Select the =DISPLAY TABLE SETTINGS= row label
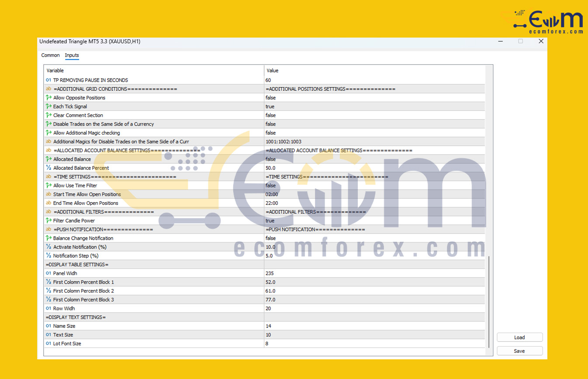Viewport: 588px width, 379px height. (77, 265)
